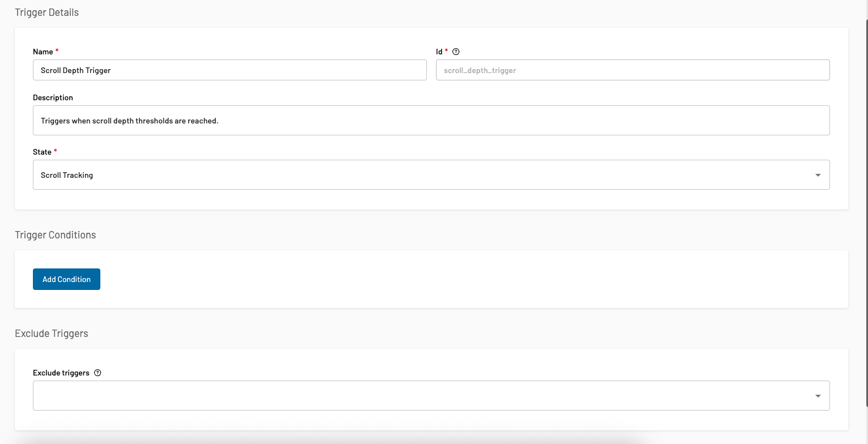The image size is (868, 444).
Task: Click the Add Condition button
Action: point(66,279)
